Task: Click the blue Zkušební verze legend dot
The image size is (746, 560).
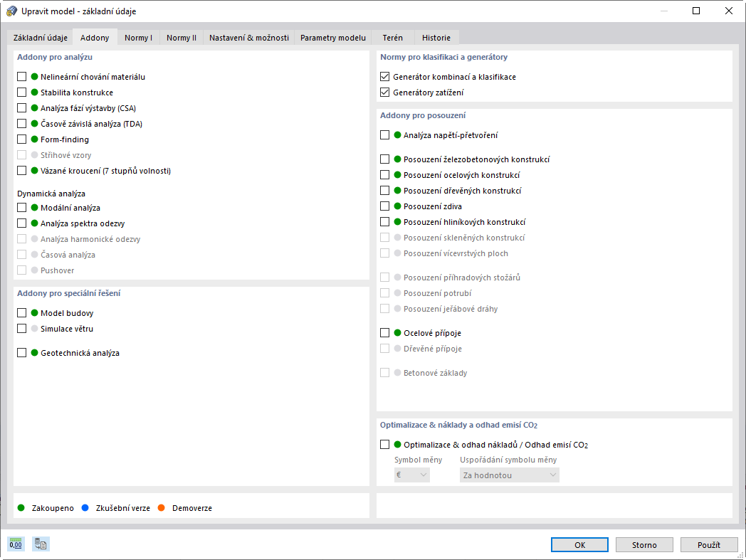Action: [x=85, y=508]
